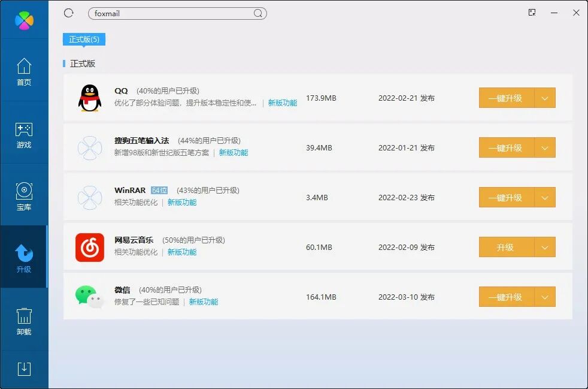Screen dimensions: 588x389
Task: Open 游戏 games section in sidebar
Action: tap(24, 135)
